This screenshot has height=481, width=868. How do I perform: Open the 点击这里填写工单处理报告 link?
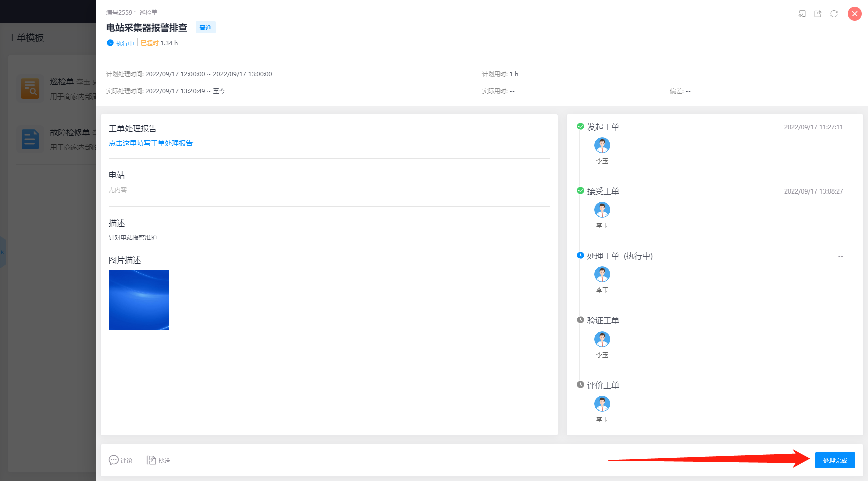151,143
